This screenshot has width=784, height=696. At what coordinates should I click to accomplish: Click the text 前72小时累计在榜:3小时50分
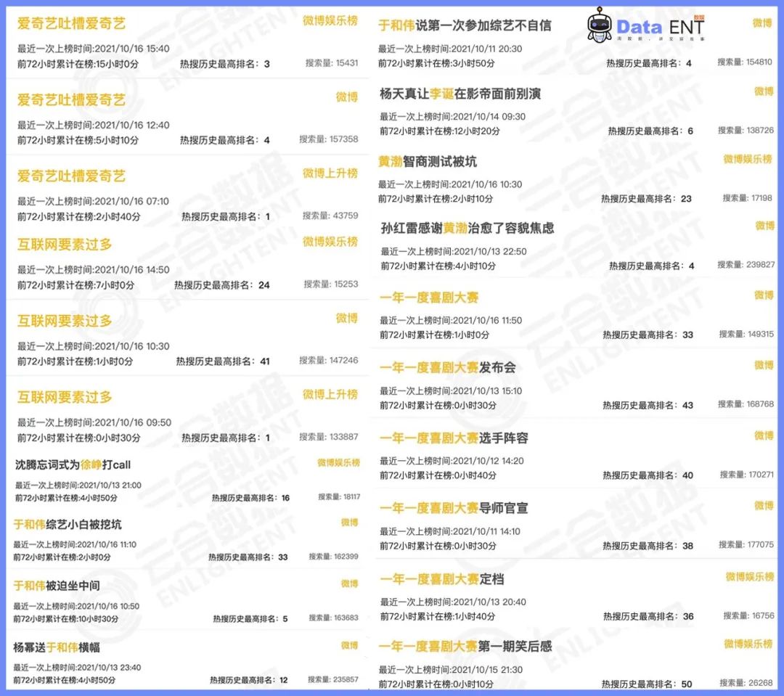click(x=436, y=63)
